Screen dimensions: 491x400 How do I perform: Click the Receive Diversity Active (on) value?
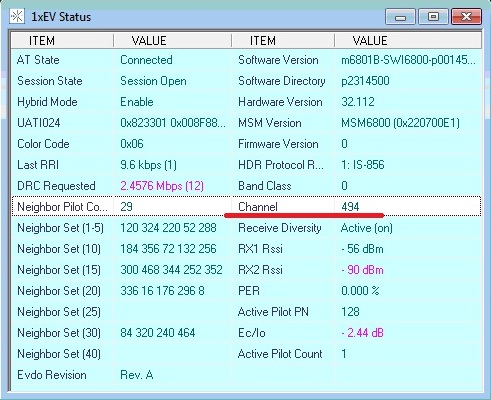tap(367, 228)
